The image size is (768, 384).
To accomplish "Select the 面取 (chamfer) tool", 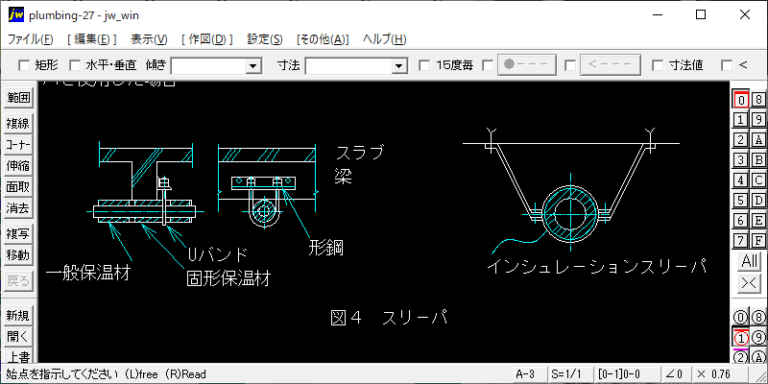I will pos(18,187).
